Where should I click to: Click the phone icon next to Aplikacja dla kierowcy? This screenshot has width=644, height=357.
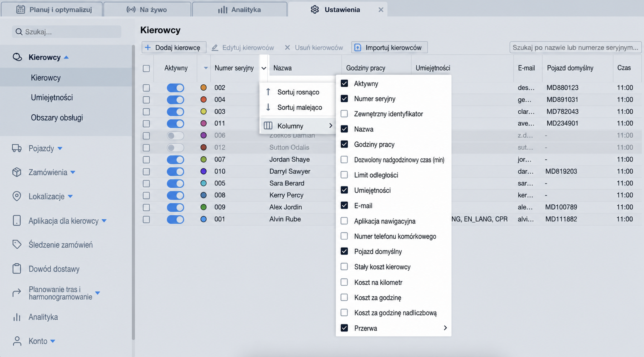(x=17, y=220)
